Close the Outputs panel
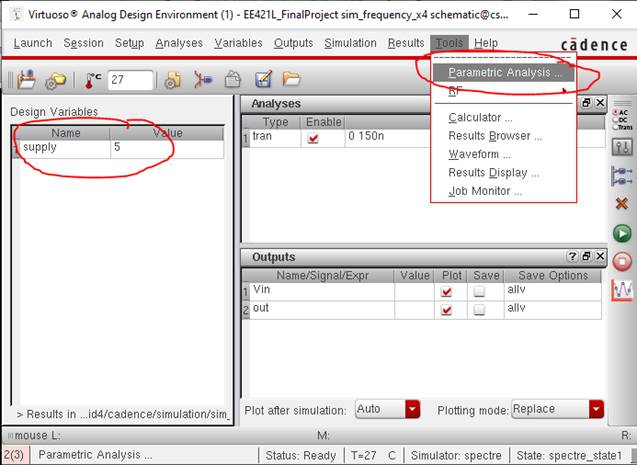This screenshot has width=637, height=465. pos(600,256)
